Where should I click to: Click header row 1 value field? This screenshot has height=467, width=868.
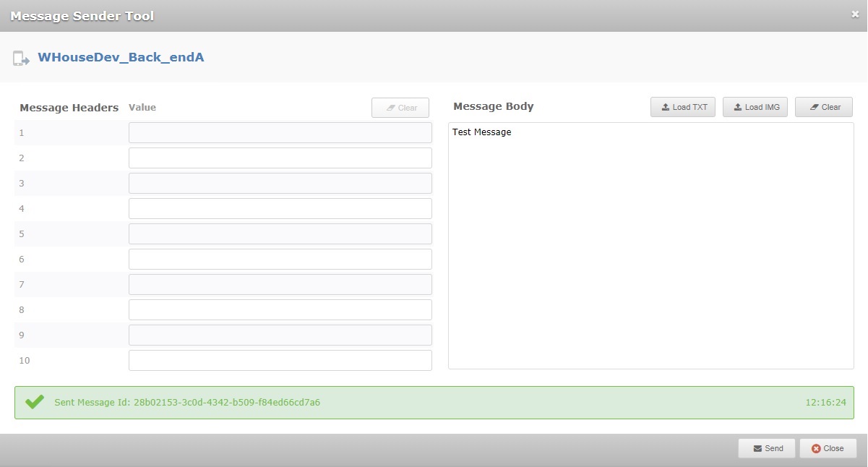280,132
